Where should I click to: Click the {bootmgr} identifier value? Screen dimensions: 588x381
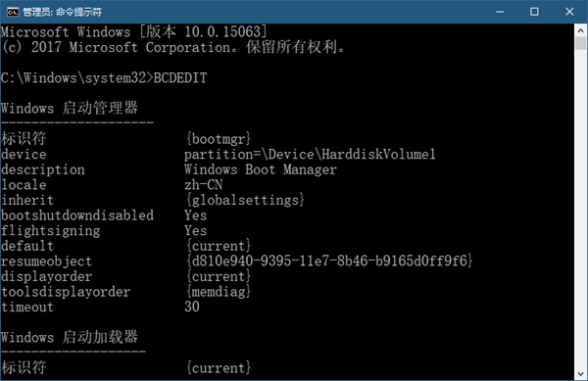click(x=219, y=139)
